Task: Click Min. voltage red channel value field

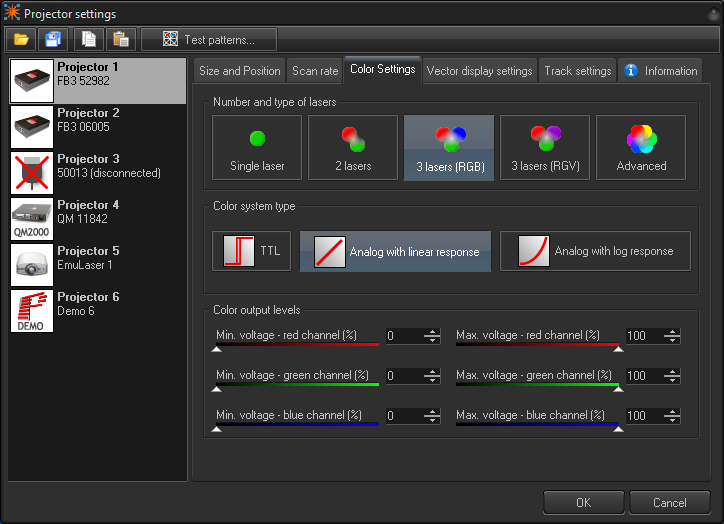Action: (x=404, y=336)
